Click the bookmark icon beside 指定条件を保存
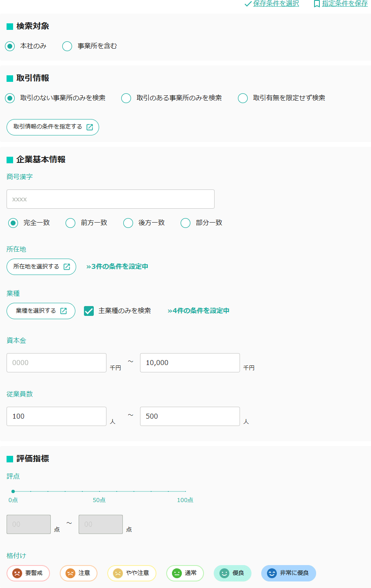This screenshot has height=588, width=371. pos(316,3)
